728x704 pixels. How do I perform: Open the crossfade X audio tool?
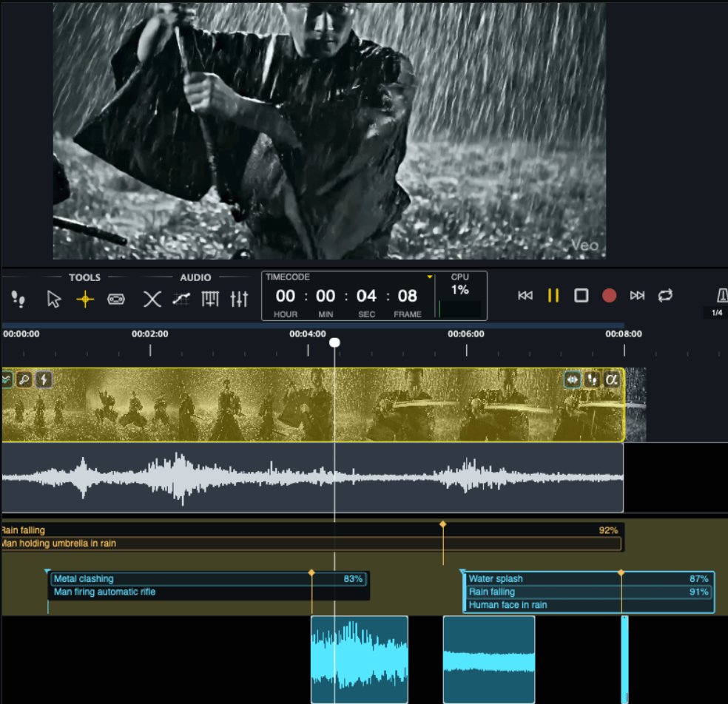[x=152, y=299]
